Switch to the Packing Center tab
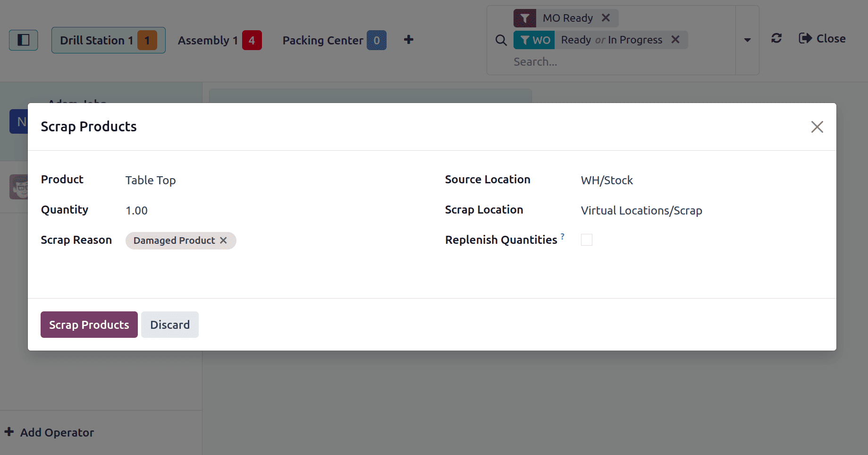The height and width of the screenshot is (455, 868). tap(334, 40)
